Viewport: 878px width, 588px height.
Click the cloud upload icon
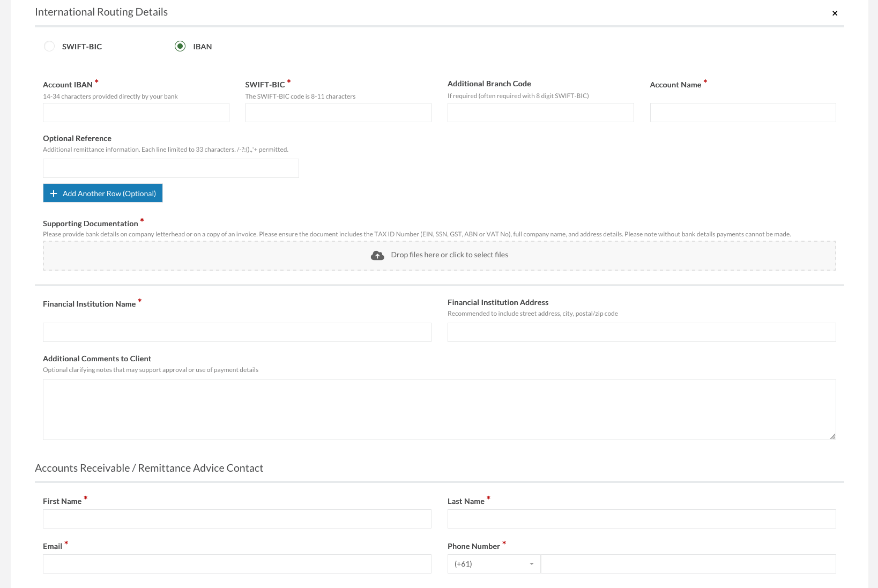pyautogui.click(x=377, y=255)
